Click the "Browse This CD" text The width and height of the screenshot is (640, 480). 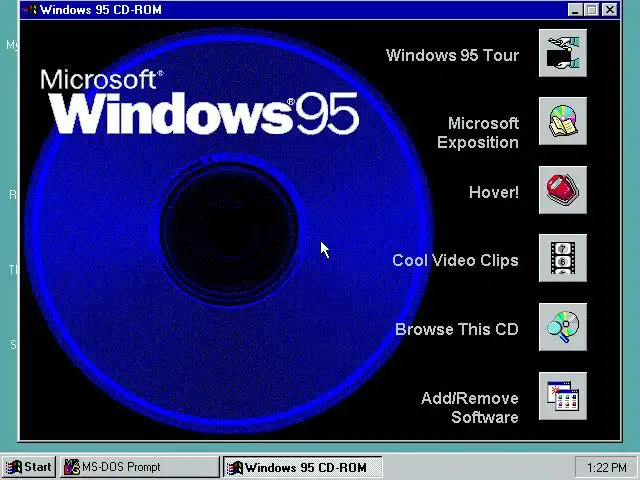pyautogui.click(x=457, y=329)
